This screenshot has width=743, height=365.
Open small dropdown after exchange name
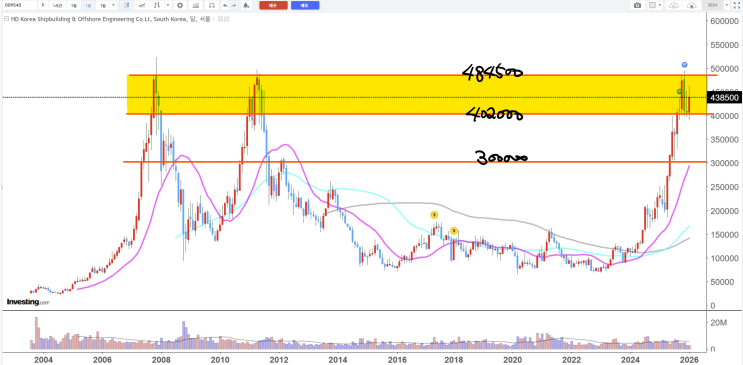pyautogui.click(x=213, y=19)
